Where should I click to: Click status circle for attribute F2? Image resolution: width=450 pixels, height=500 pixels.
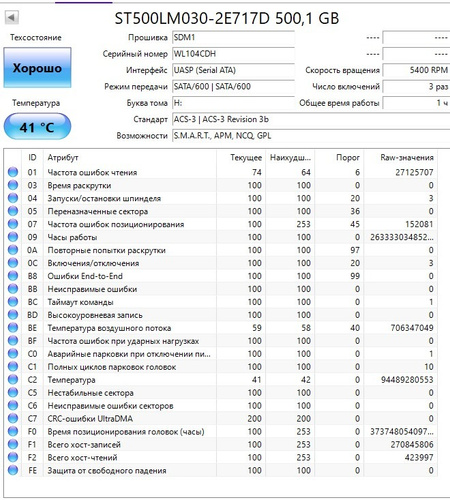tap(13, 457)
